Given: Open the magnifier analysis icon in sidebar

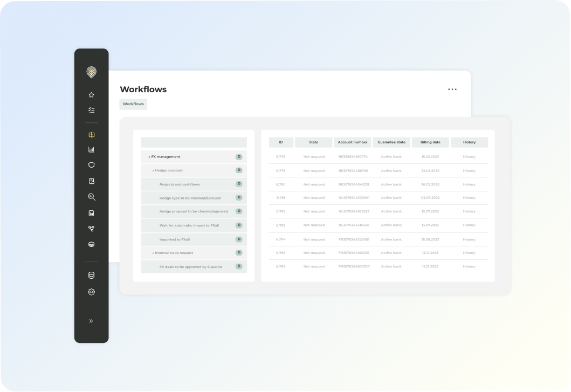Looking at the screenshot, I should pos(92,197).
